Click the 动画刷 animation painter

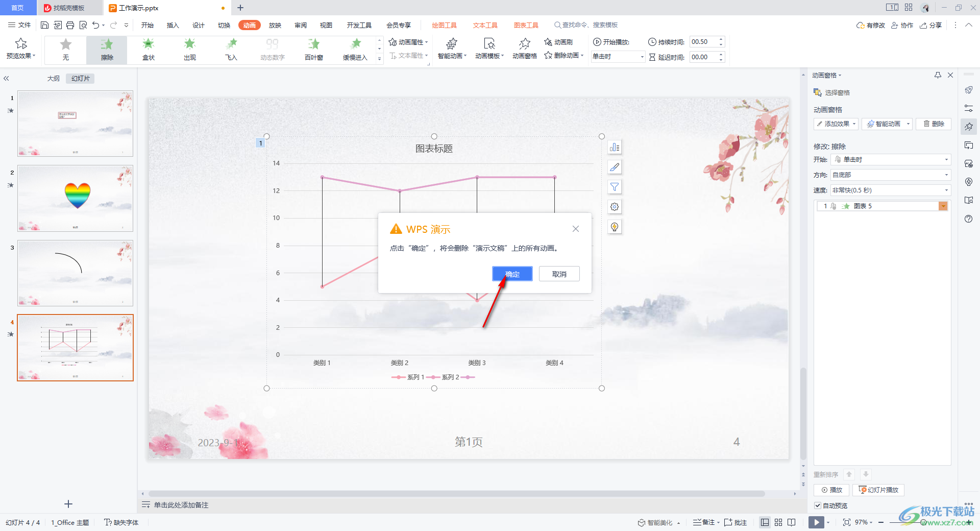click(x=558, y=42)
